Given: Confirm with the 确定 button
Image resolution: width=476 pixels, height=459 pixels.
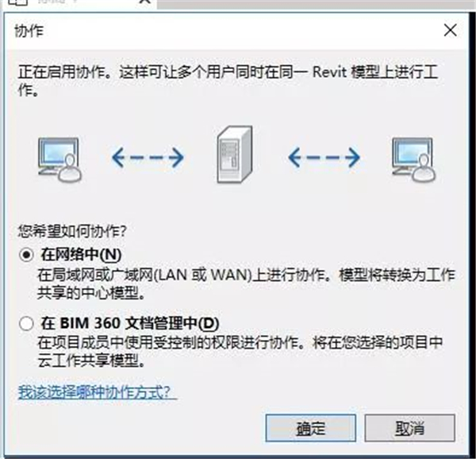Looking at the screenshot, I should pyautogui.click(x=310, y=428).
